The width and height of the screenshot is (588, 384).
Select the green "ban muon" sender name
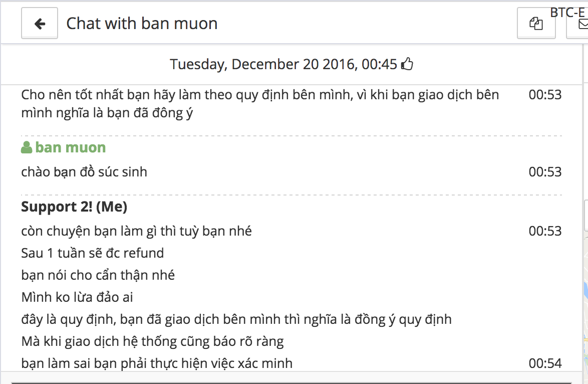pyautogui.click(x=71, y=147)
